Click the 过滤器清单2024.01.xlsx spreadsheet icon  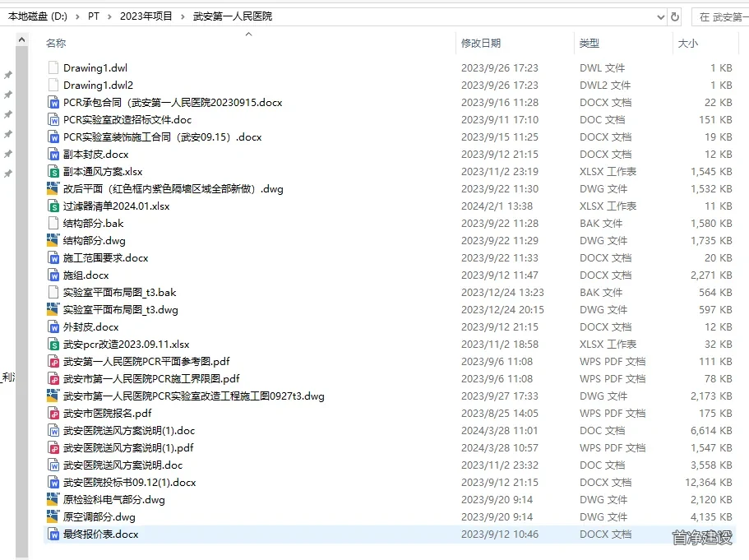click(x=53, y=206)
